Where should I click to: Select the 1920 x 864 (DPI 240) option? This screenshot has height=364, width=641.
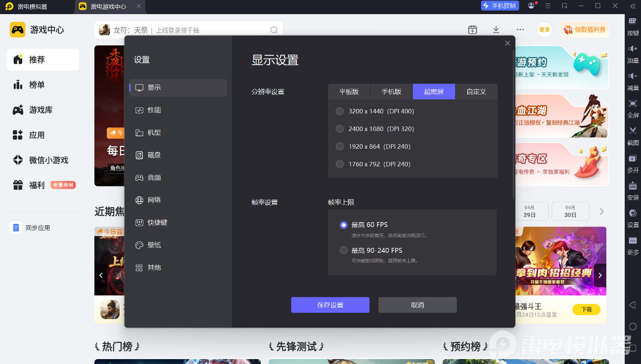point(373,146)
